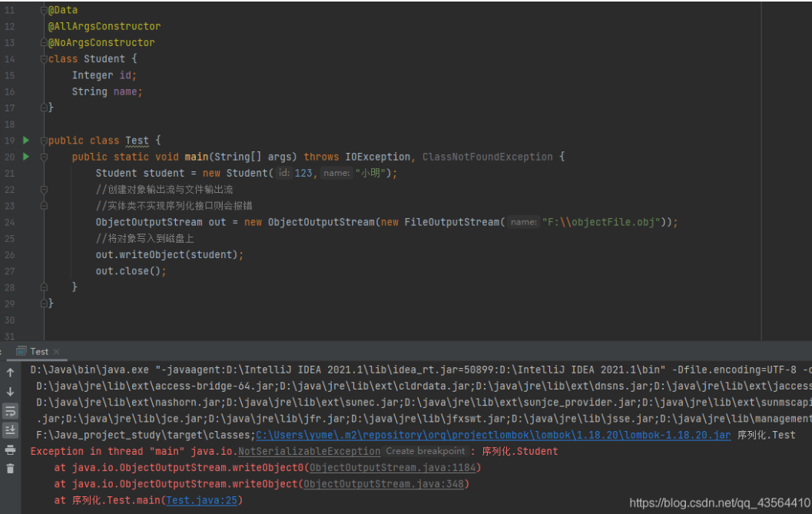Print the console output
Viewport: 812px width, 514px height.
tap(10, 449)
